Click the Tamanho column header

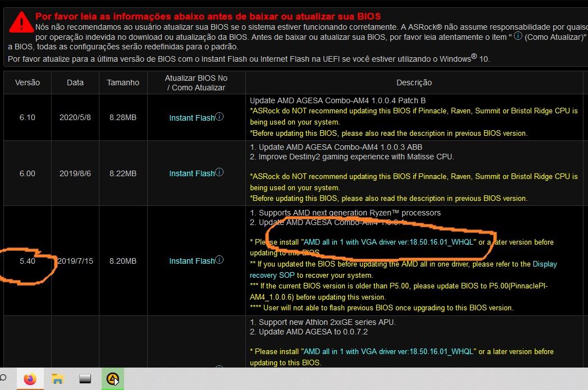point(123,82)
